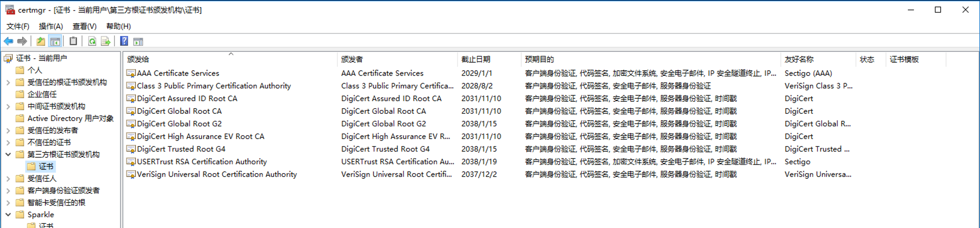Toggle the Show/Hide Console Tree button

click(x=55, y=41)
